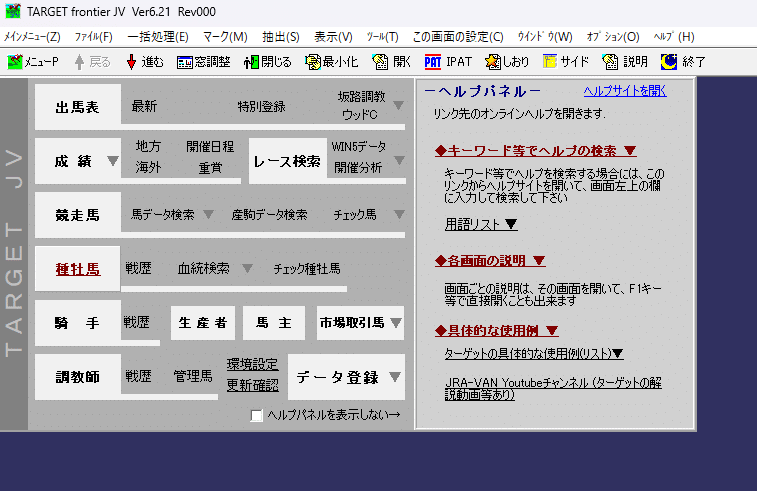Click the 調教師 button
757x491 pixels.
[78, 377]
